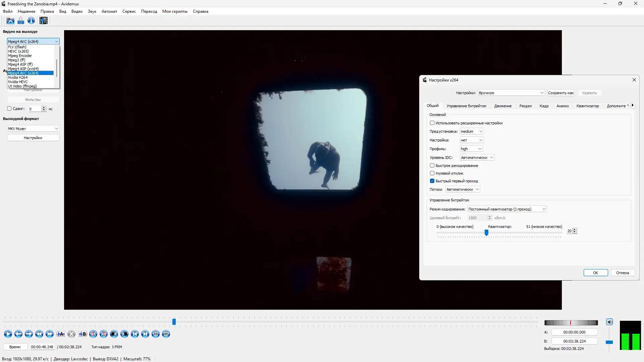Open the 'Сервис' menu
The image size is (644, 362).
[x=129, y=11]
